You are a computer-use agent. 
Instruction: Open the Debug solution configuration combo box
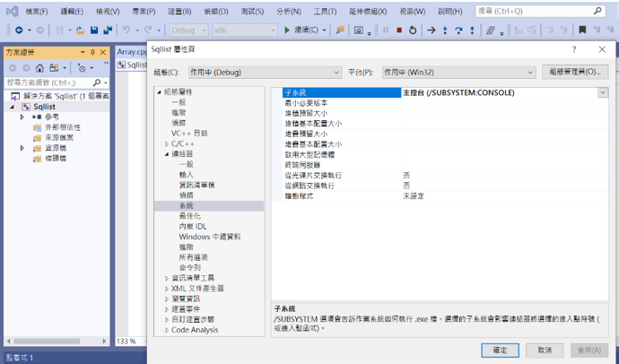189,30
